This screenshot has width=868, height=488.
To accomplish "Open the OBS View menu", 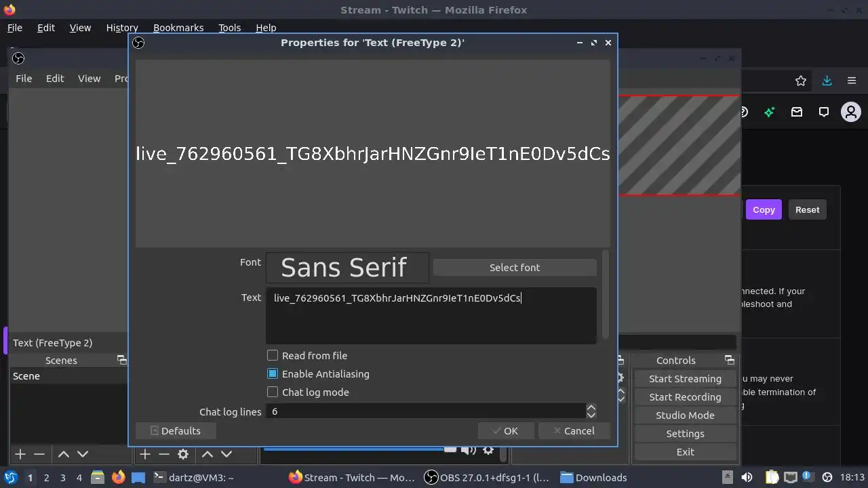I will tap(89, 79).
